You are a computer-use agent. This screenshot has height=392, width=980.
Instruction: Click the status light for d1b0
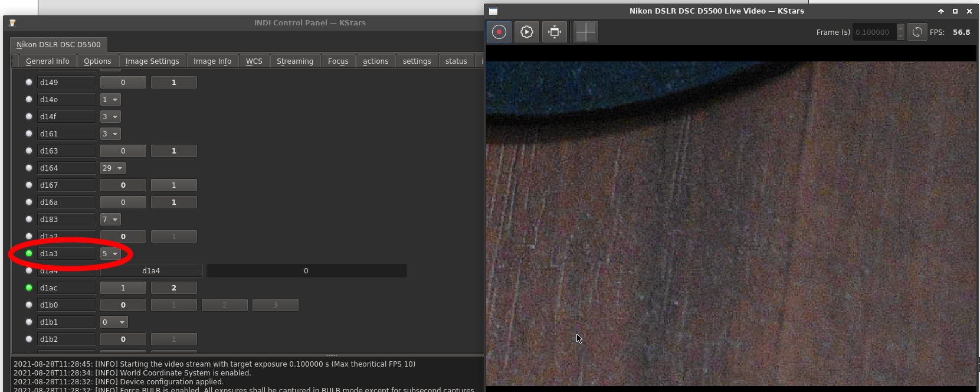pos(28,305)
